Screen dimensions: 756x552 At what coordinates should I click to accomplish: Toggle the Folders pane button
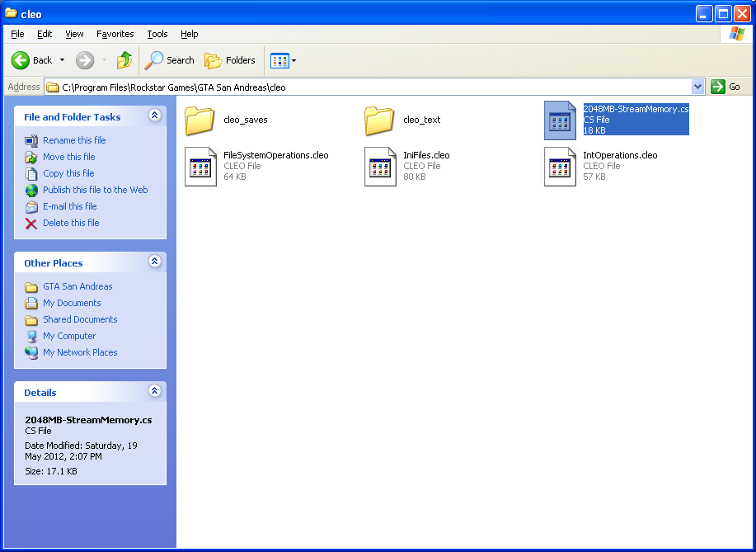point(230,60)
